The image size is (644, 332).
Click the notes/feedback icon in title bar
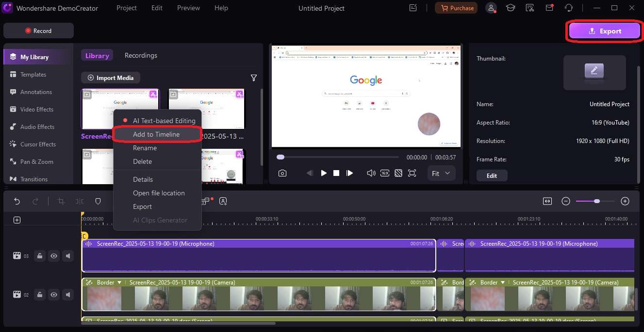(413, 8)
